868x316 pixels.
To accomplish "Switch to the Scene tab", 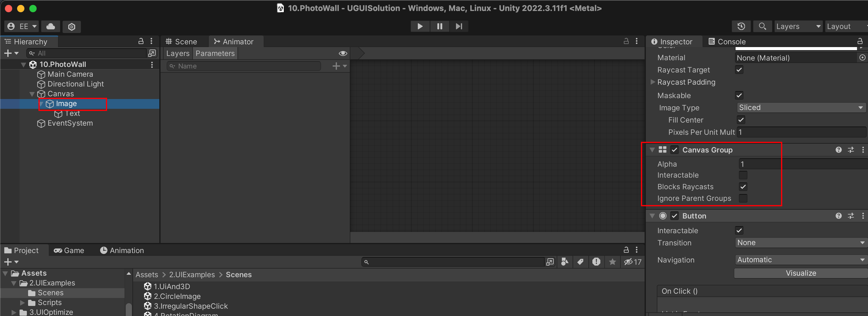I will coord(182,42).
